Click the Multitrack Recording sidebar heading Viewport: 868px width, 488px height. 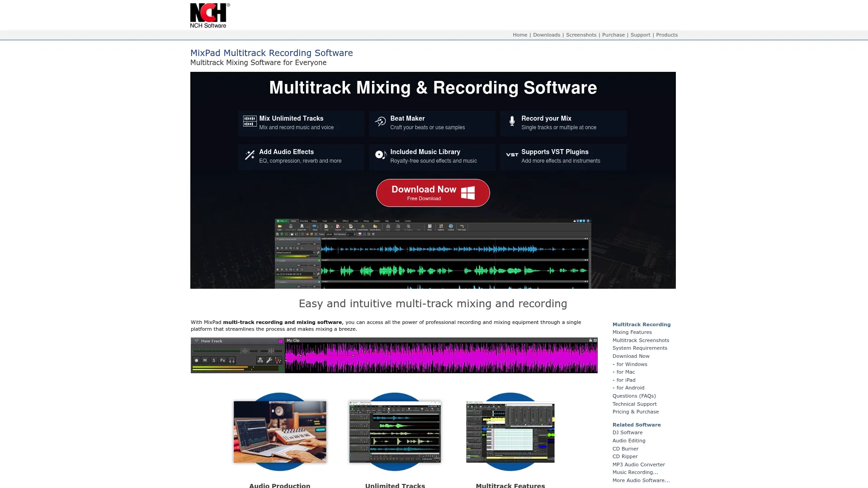click(x=641, y=324)
